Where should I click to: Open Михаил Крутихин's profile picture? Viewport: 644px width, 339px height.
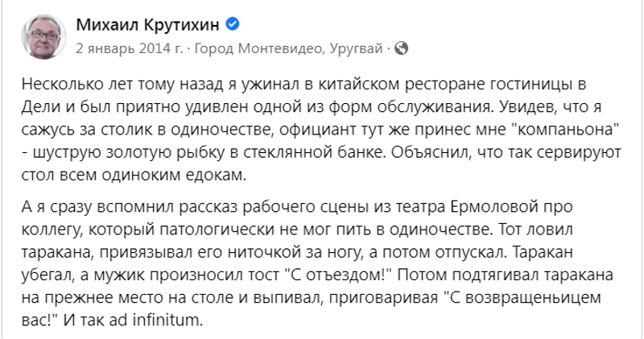tap(44, 36)
